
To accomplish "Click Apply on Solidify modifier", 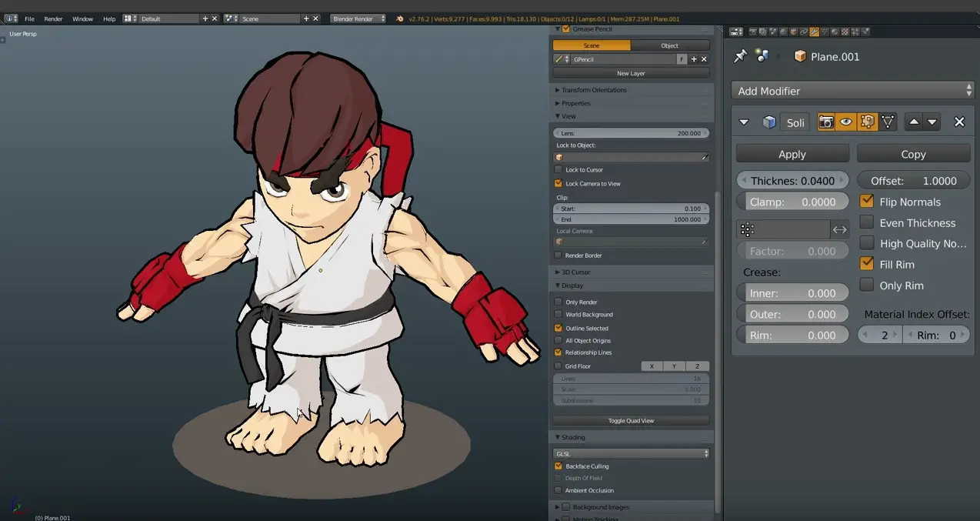I will pos(792,154).
